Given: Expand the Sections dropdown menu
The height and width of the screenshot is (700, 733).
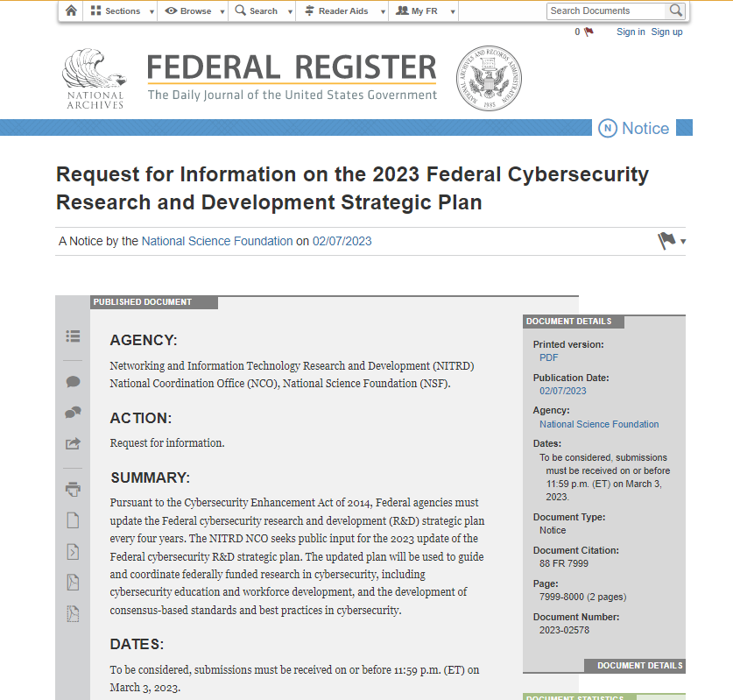Looking at the screenshot, I should tap(122, 11).
